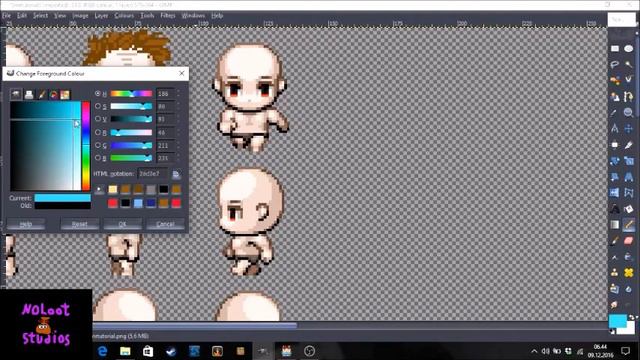Click eyedropper beside HTML notation field
Screen dimensions: 640x360
[176, 174]
